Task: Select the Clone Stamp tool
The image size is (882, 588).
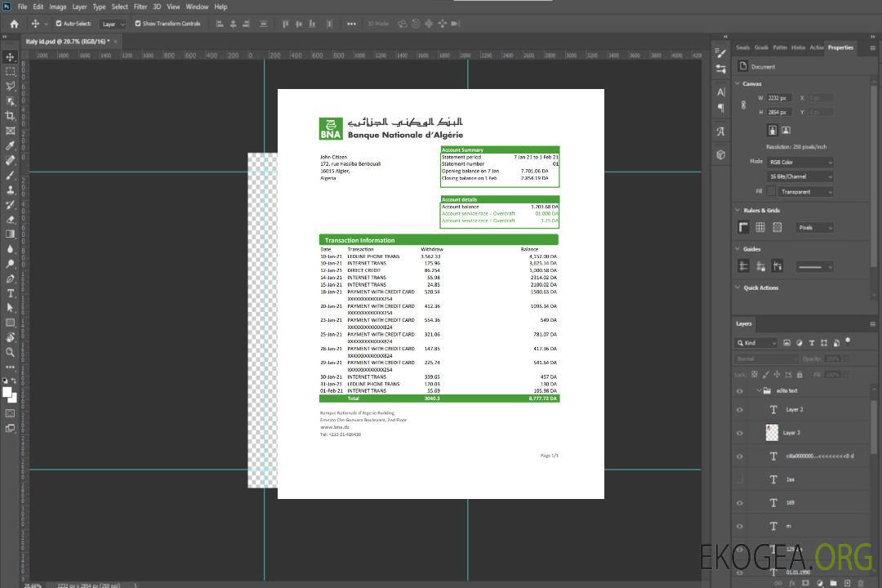Action: (x=10, y=189)
